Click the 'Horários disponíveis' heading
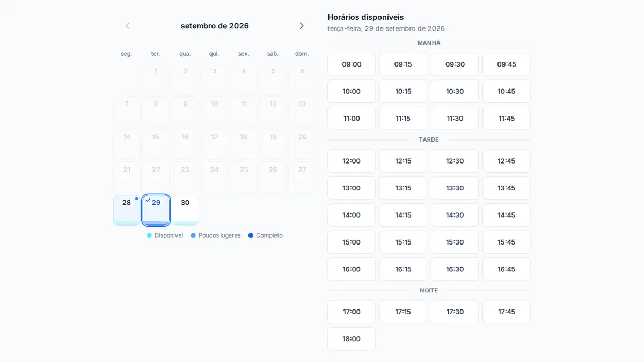 tap(365, 17)
